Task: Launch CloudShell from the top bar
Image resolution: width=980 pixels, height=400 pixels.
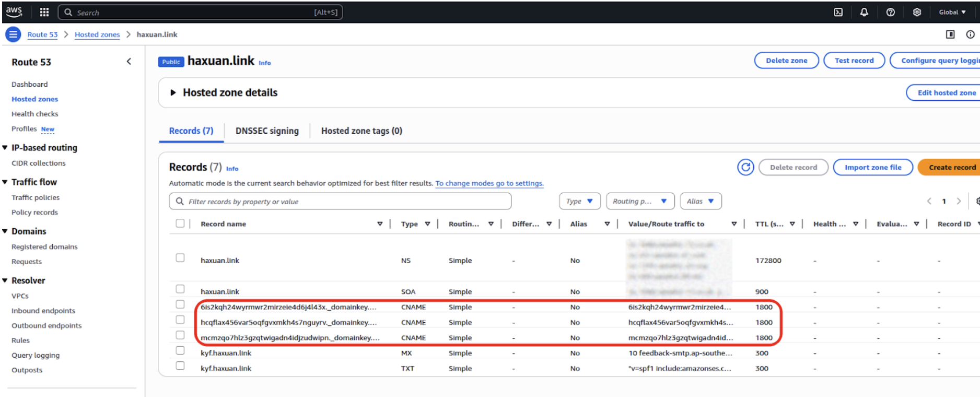Action: (x=838, y=12)
